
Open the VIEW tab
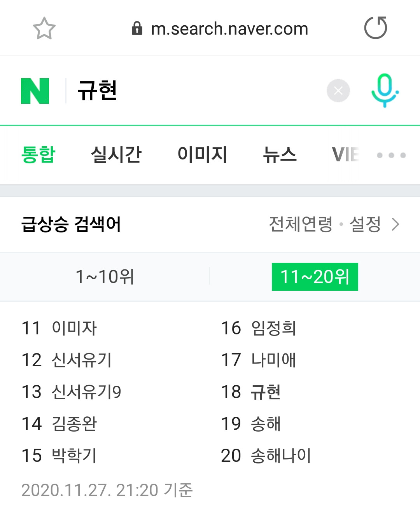pyautogui.click(x=345, y=155)
